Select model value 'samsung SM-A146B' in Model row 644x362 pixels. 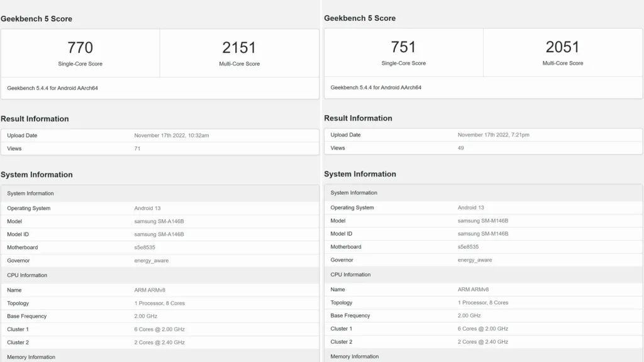click(x=159, y=221)
